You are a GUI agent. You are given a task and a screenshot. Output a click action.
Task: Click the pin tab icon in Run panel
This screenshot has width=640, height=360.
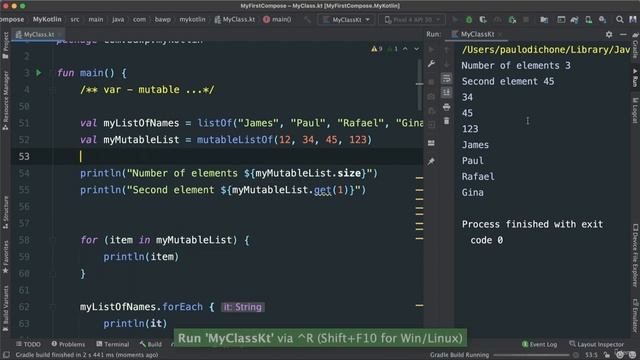(x=431, y=162)
